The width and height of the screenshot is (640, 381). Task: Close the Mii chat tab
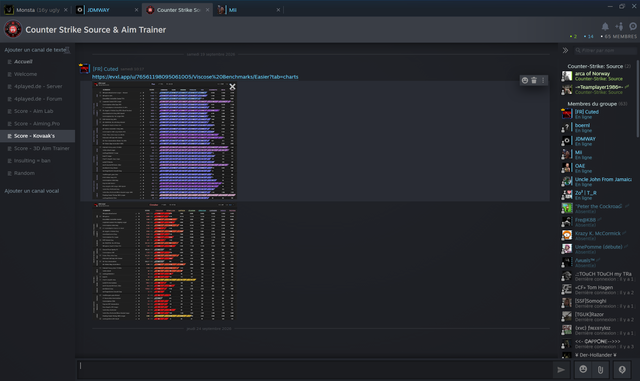(278, 10)
